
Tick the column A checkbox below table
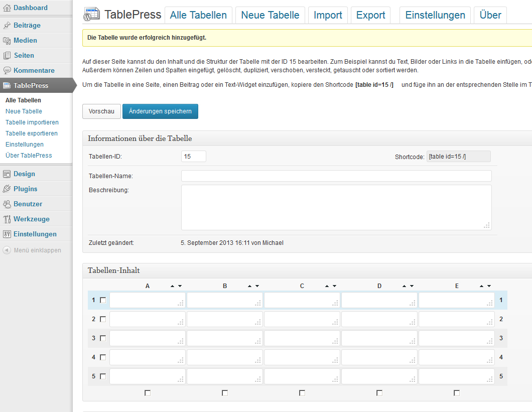click(148, 393)
